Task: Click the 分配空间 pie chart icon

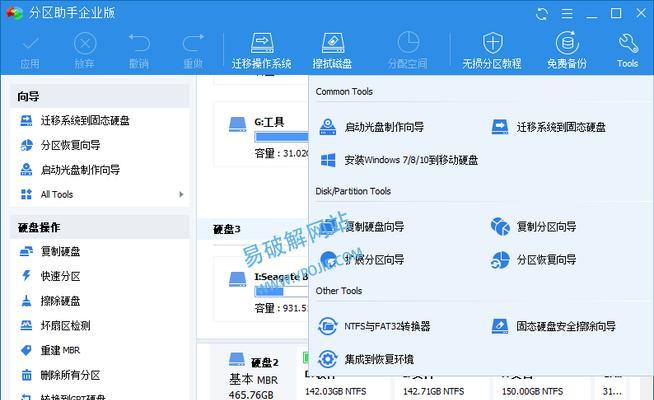Action: (x=408, y=43)
